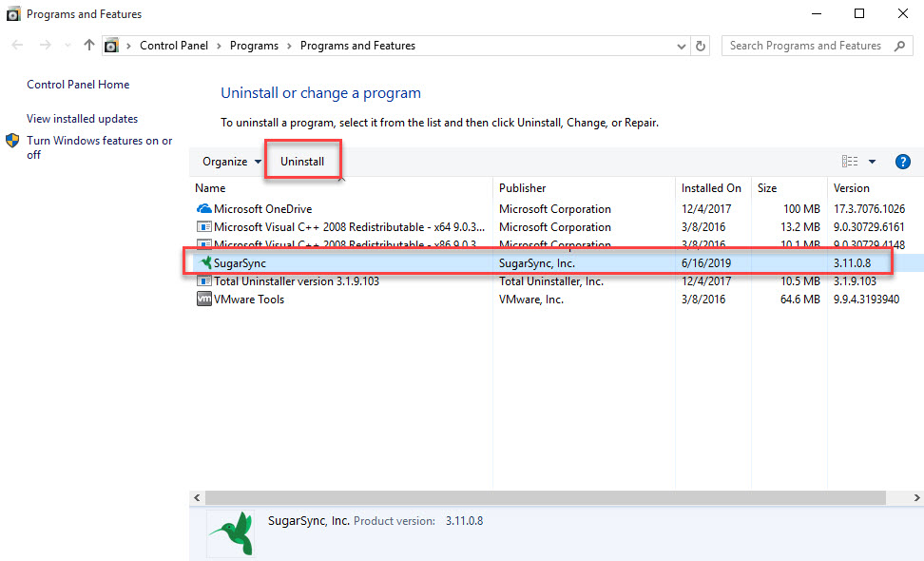Click the 100 MB size cell
The image size is (924, 561).
tap(801, 208)
